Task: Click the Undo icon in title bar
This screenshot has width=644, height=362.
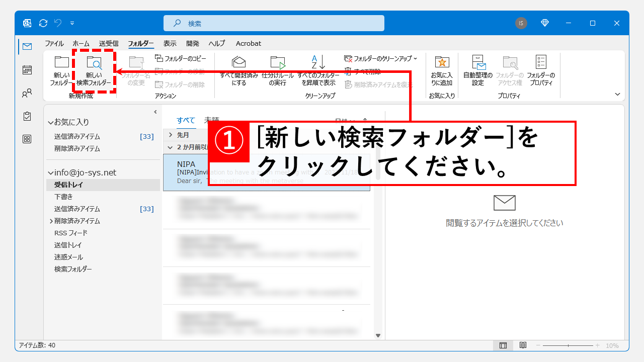Action: click(58, 23)
